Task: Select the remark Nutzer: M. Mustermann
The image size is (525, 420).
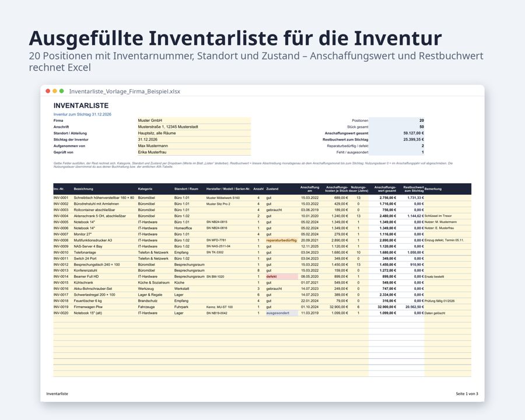Action: [440, 222]
